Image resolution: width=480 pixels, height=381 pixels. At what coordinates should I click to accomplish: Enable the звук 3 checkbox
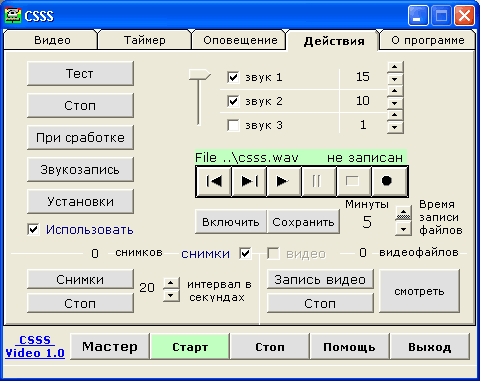(x=233, y=125)
